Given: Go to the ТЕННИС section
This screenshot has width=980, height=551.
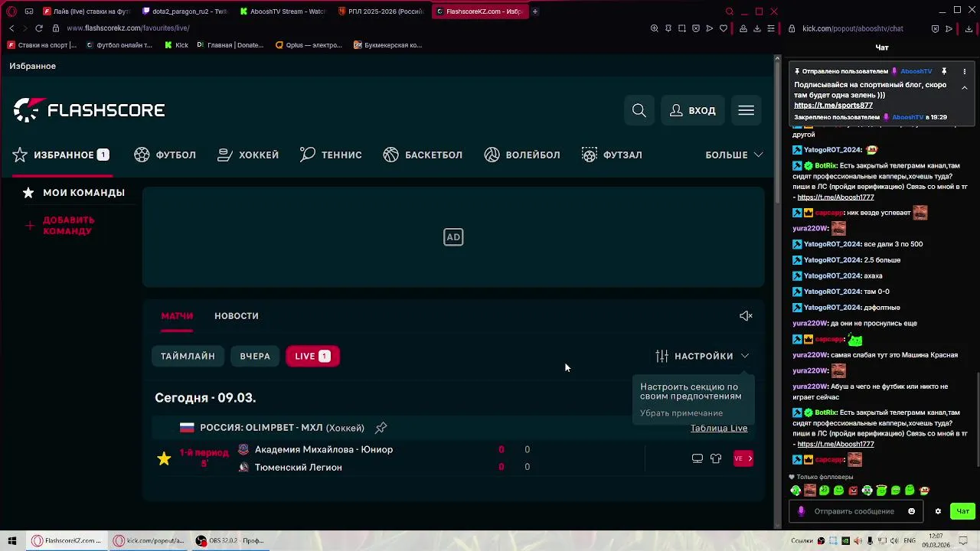Looking at the screenshot, I should click(x=331, y=155).
